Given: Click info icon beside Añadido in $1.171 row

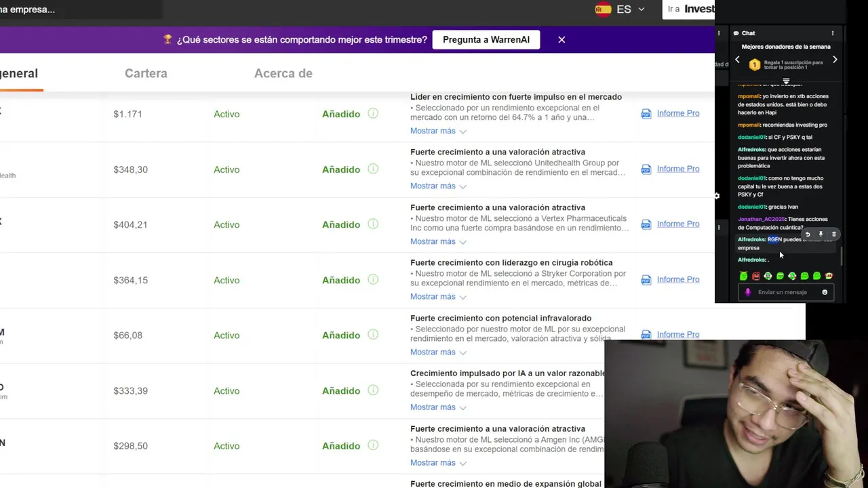Looking at the screenshot, I should 373,113.
